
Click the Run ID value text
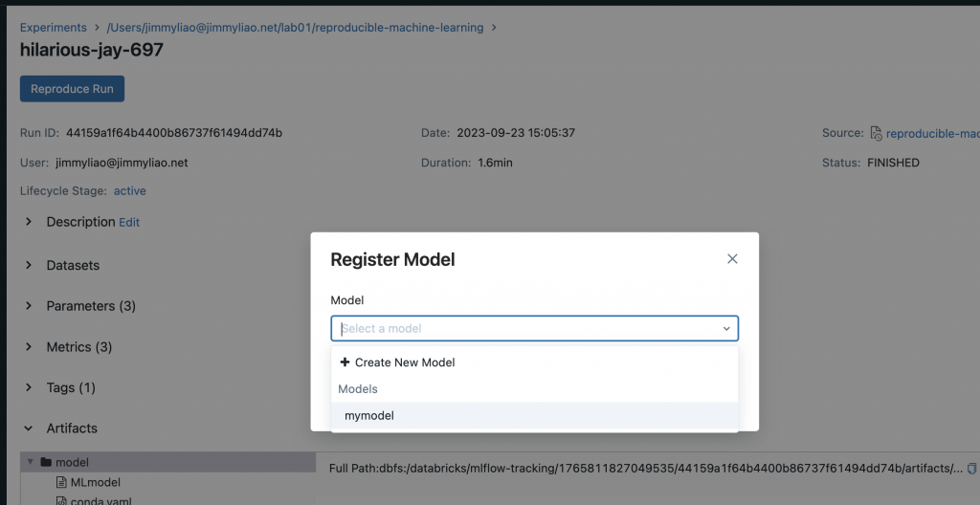[174, 133]
